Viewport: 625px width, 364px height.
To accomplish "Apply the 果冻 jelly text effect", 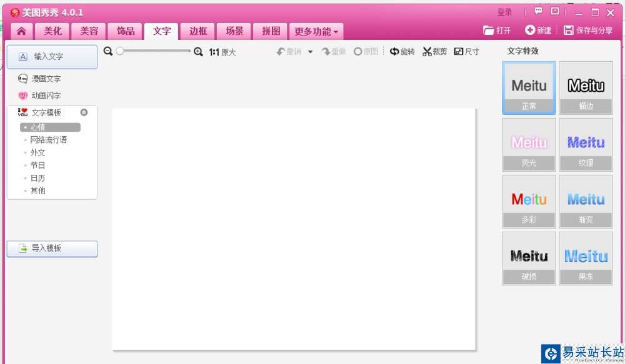I will click(586, 259).
